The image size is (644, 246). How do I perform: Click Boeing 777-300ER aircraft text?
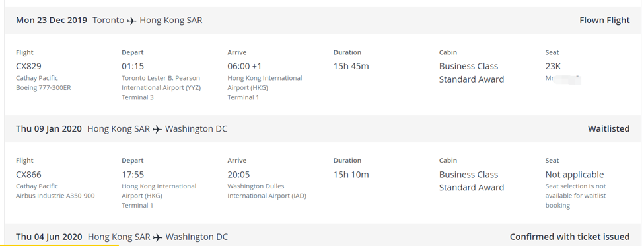pos(44,88)
